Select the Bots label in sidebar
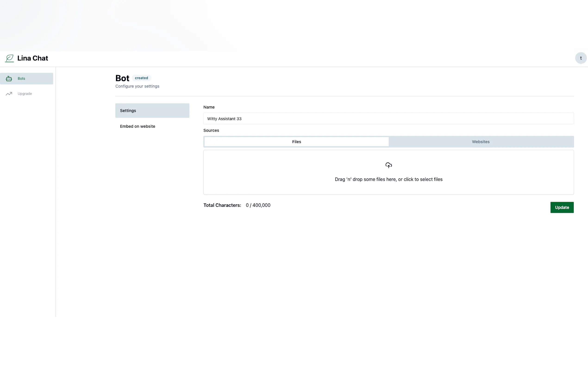Viewport: 588px width, 368px height. click(x=21, y=79)
